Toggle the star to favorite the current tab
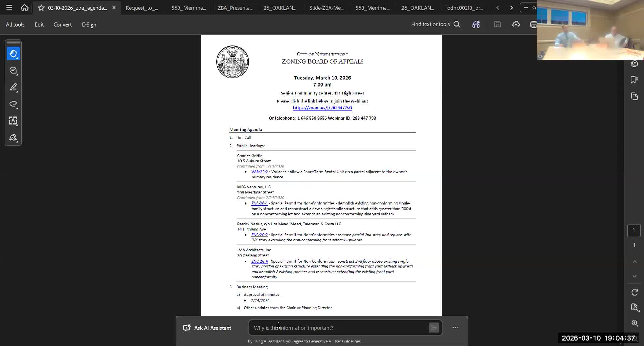Screen dimensions: 644x346 pos(41,7)
